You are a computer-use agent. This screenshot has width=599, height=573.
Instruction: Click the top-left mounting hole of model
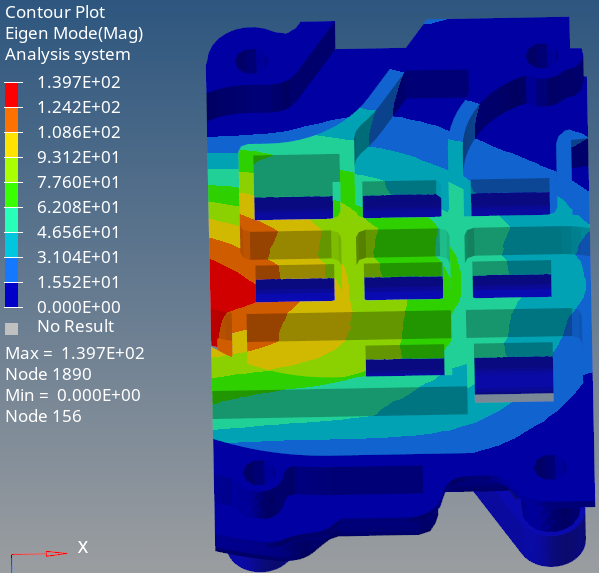pyautogui.click(x=251, y=61)
